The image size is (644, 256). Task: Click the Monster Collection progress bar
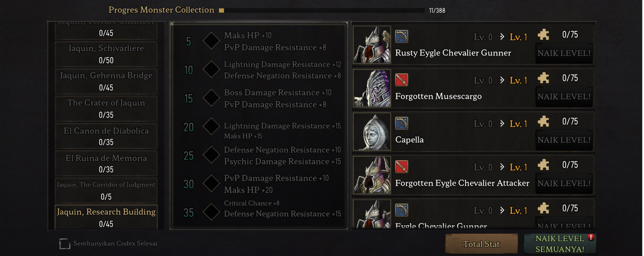pyautogui.click(x=324, y=10)
